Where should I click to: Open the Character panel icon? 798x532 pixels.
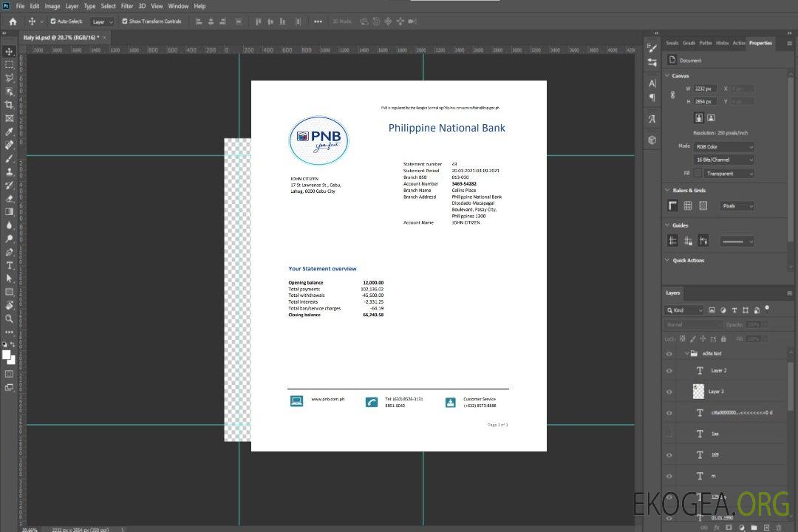coord(652,83)
